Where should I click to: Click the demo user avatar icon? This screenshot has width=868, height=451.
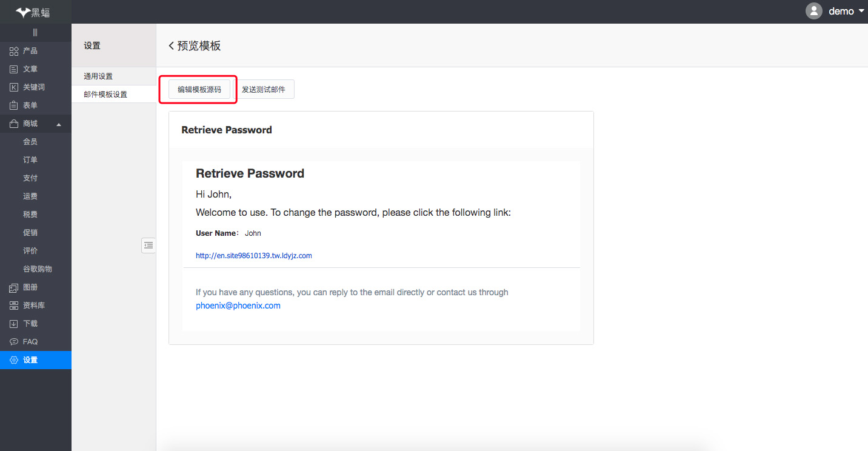pyautogui.click(x=813, y=11)
